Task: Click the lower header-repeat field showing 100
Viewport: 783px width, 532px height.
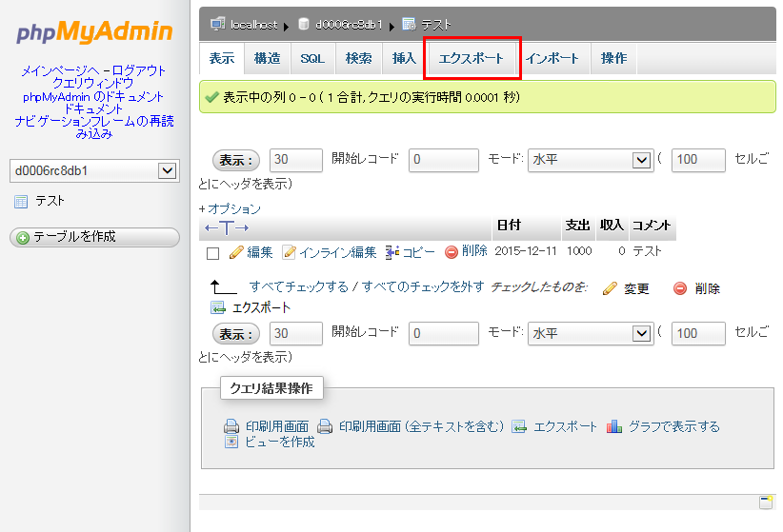Action: pos(698,333)
